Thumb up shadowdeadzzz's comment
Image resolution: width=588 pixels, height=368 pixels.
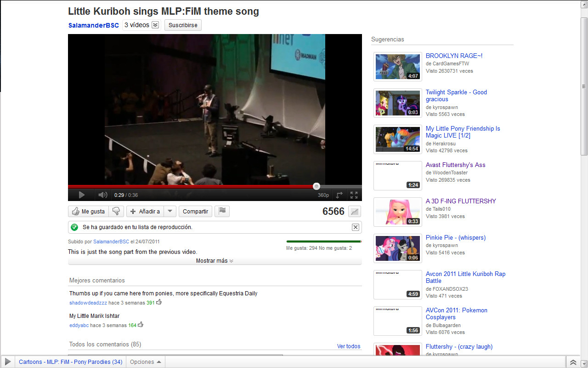(159, 302)
